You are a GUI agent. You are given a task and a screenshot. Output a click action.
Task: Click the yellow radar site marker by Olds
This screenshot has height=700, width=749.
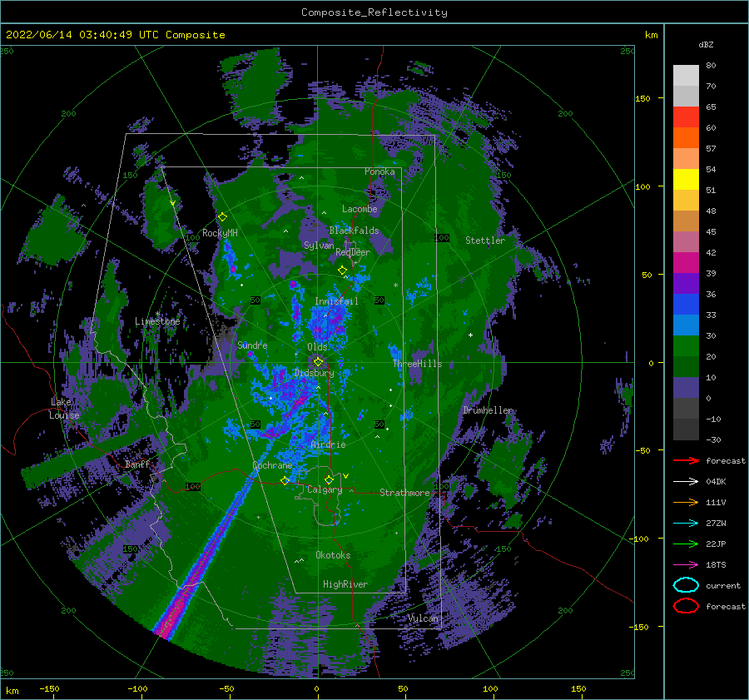pyautogui.click(x=318, y=362)
